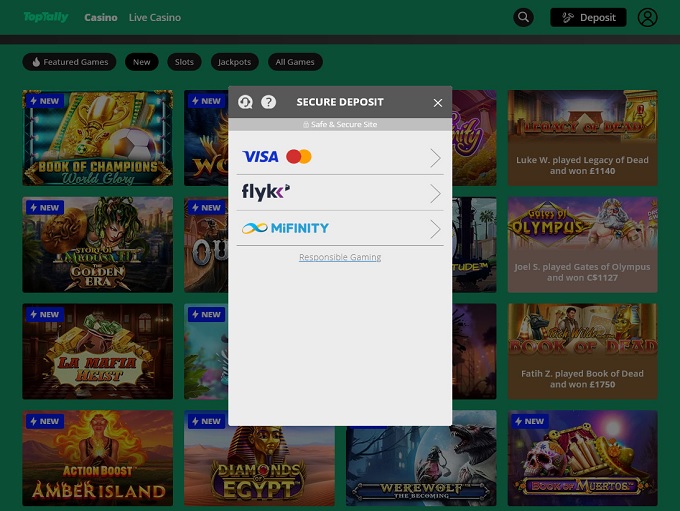The height and width of the screenshot is (511, 680).
Task: Expand MiFinity option chevron arrow
Action: click(435, 229)
